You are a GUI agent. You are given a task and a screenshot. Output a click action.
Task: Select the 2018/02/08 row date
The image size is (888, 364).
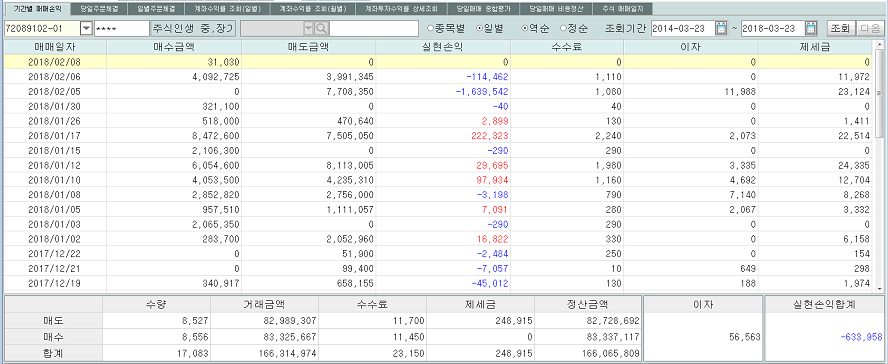54,62
